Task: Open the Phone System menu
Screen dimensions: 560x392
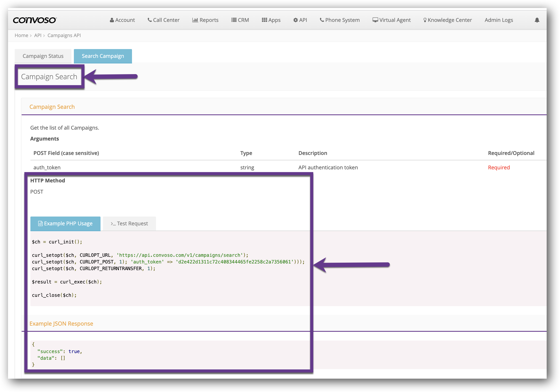Action: [x=340, y=20]
